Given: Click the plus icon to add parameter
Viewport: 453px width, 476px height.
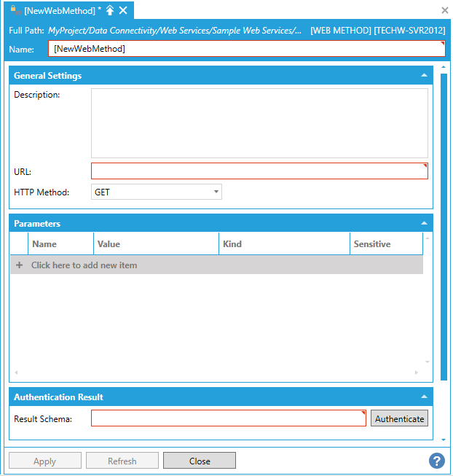Looking at the screenshot, I should tap(20, 265).
